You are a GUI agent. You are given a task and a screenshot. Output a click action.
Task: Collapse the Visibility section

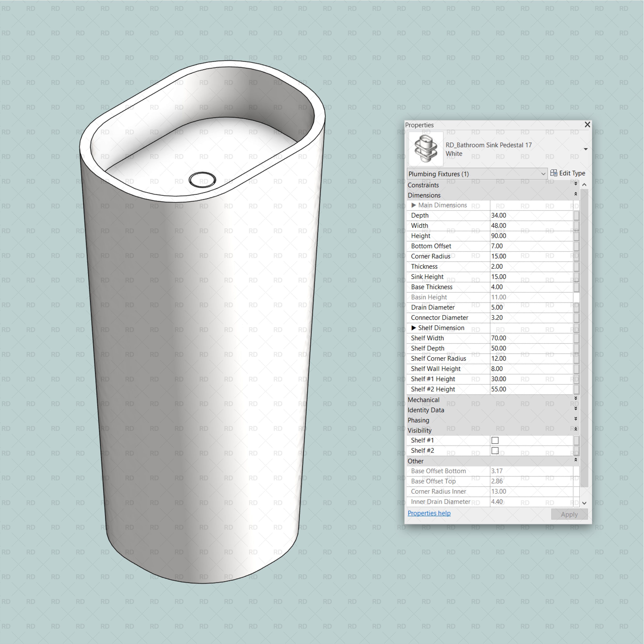click(x=576, y=429)
